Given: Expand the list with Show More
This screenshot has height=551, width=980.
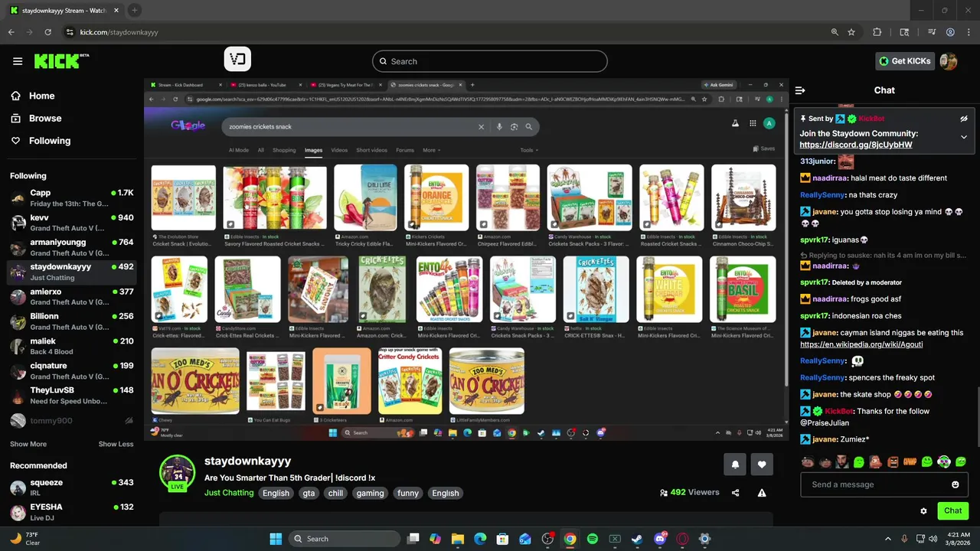Looking at the screenshot, I should point(28,444).
